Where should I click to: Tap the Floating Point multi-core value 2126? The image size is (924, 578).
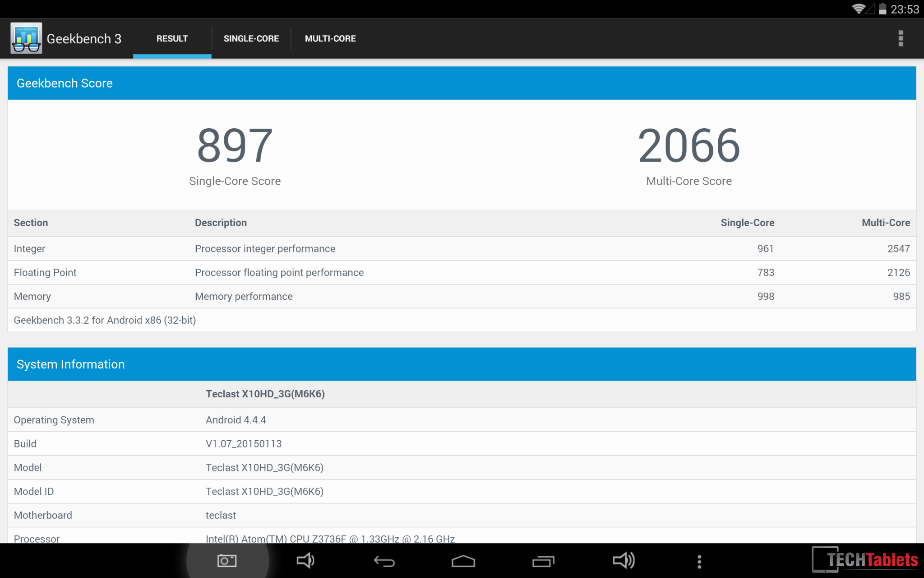tap(899, 273)
